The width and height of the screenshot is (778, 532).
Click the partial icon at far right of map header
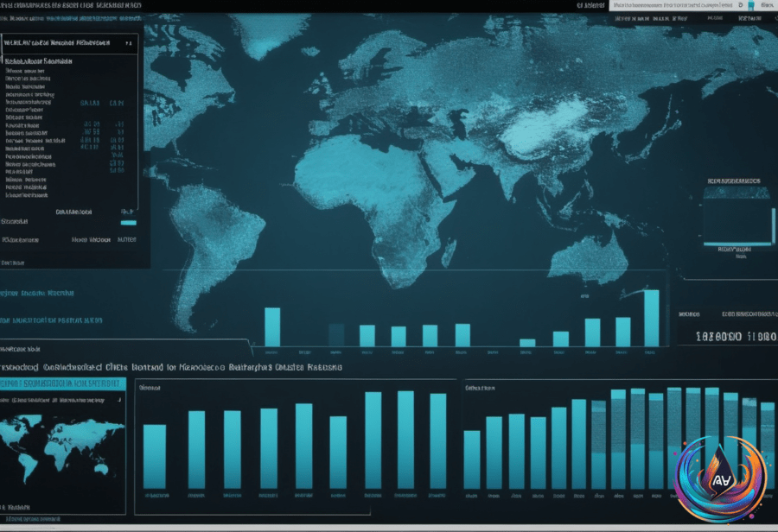click(x=775, y=18)
